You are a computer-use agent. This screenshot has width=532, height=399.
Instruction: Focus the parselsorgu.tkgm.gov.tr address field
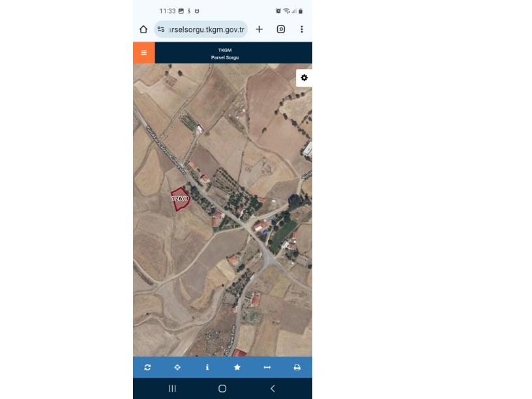tap(201, 29)
